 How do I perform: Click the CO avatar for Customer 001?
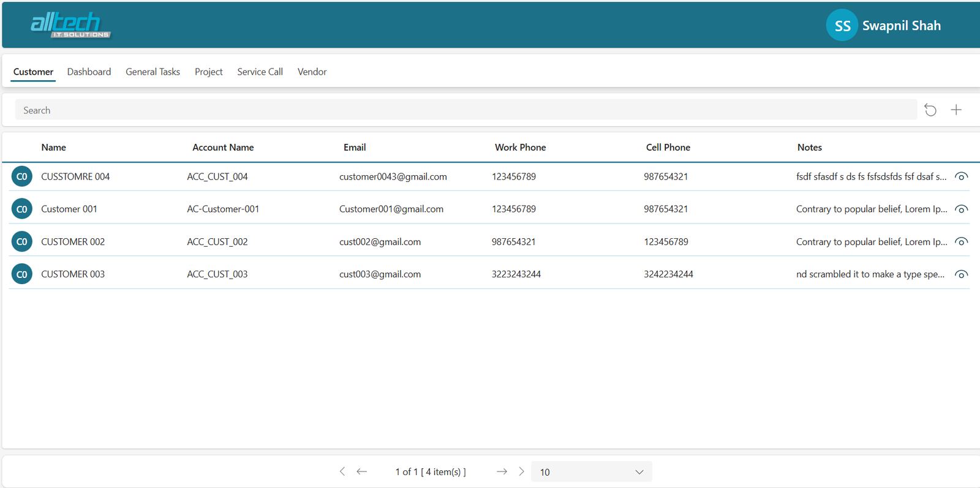coord(22,209)
